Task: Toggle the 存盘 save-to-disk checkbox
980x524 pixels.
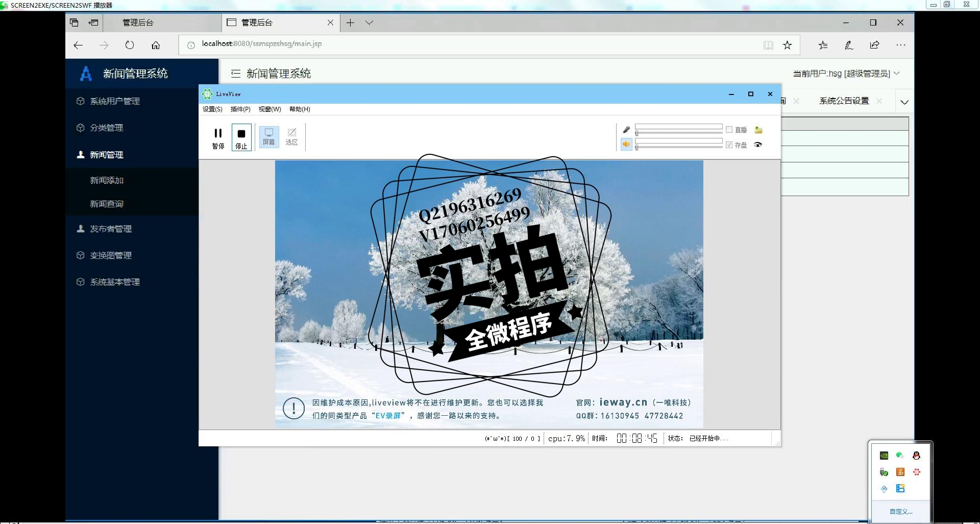Action: coord(729,145)
